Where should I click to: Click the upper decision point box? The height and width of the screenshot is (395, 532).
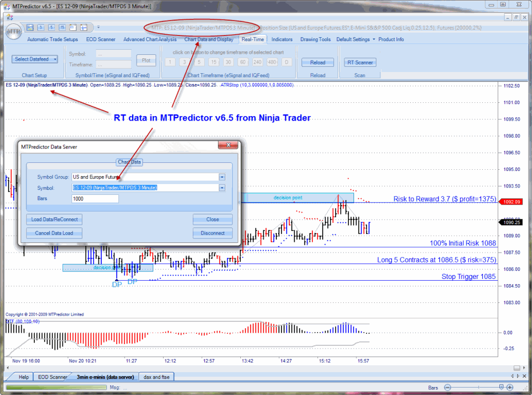point(297,198)
